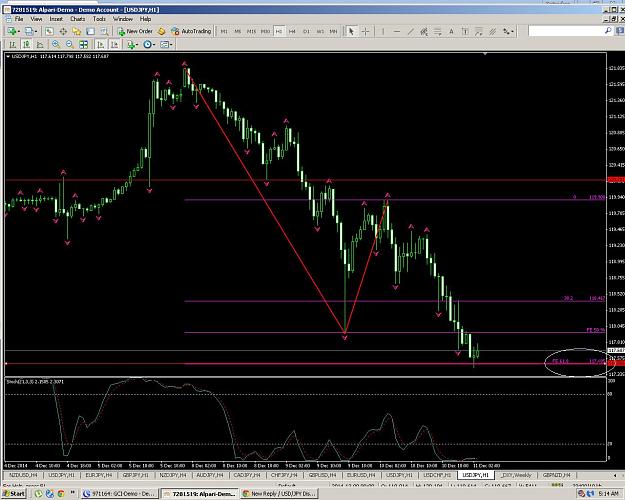Open GCI Demo window from taskbar
The width and height of the screenshot is (625, 500).
120,494
